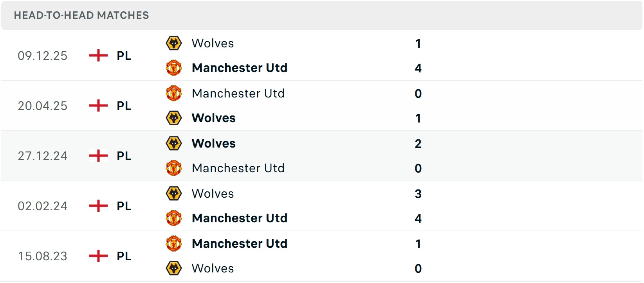Click Wolves name in 15.08.23 match
Viewport: 644px width, 283px height.
213,268
